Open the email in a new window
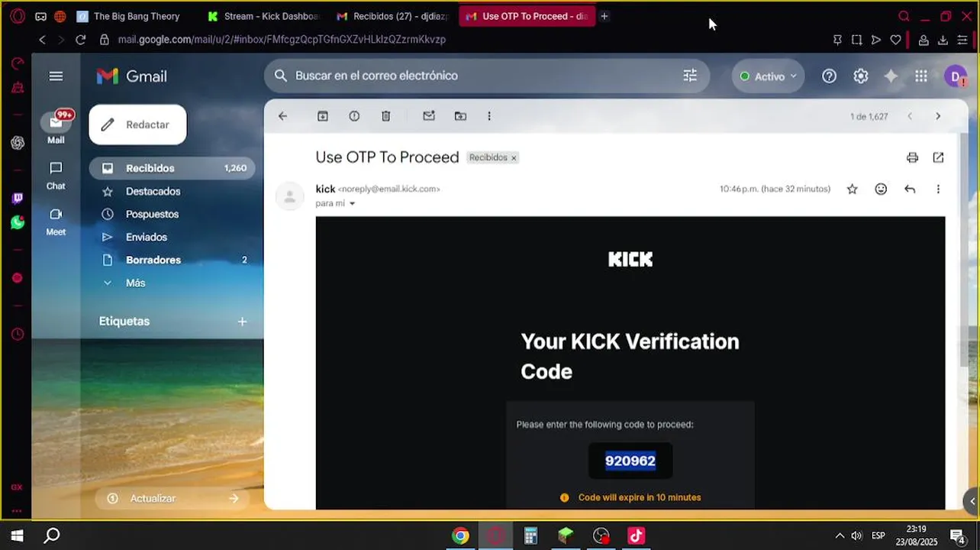This screenshot has height=550, width=980. 938,157
